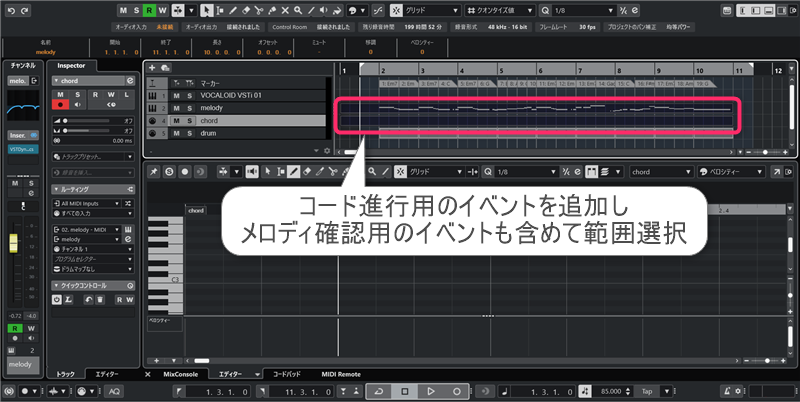Toggle green Read automation R button
Screen dimensions: 800x402
(x=149, y=10)
